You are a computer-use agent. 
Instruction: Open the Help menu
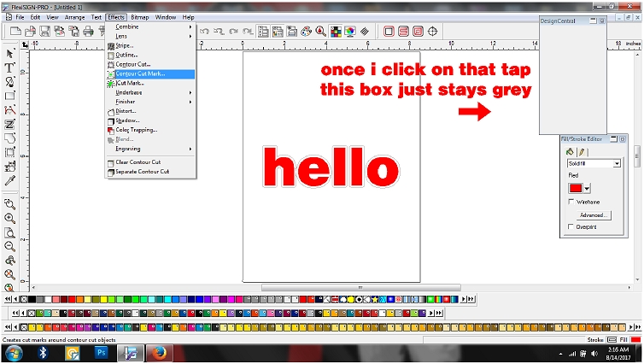coord(188,17)
